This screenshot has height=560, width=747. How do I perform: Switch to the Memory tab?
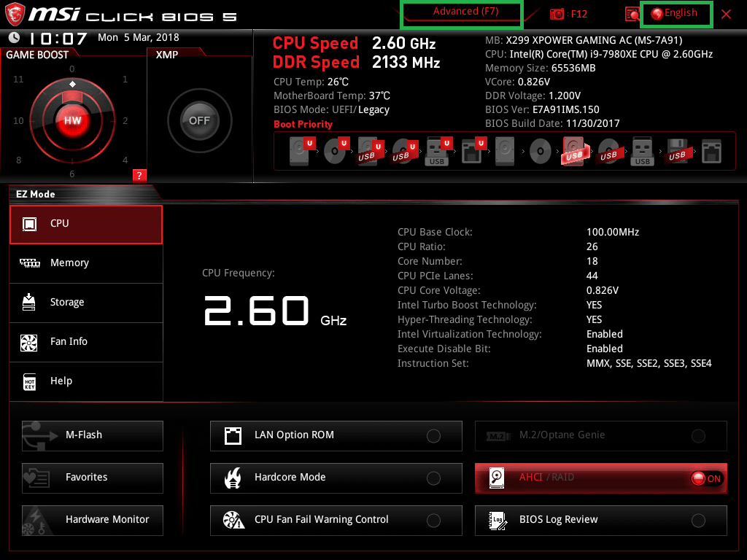(x=86, y=263)
